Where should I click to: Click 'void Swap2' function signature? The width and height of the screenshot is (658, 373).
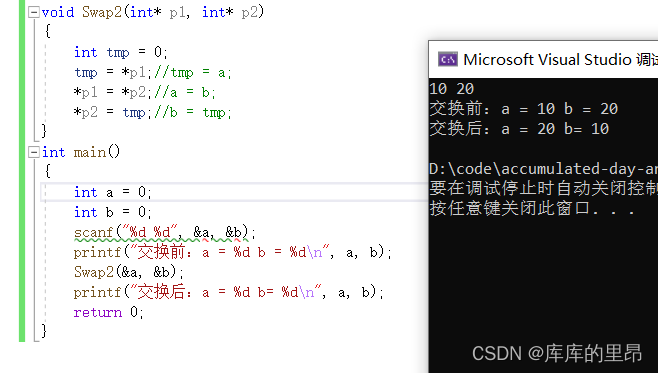(153, 12)
